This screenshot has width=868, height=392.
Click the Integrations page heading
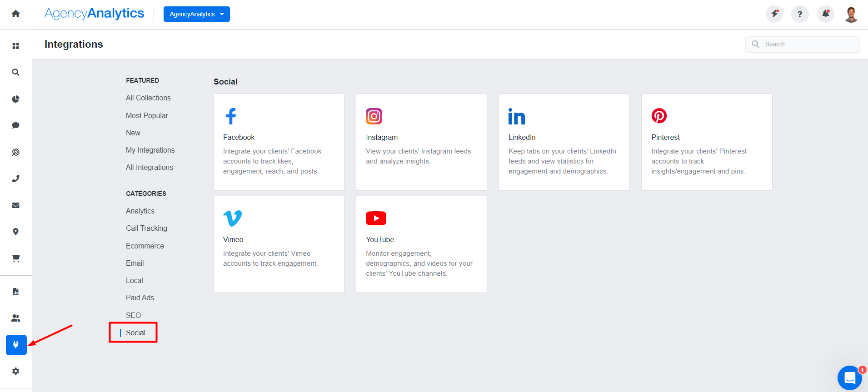coord(74,44)
